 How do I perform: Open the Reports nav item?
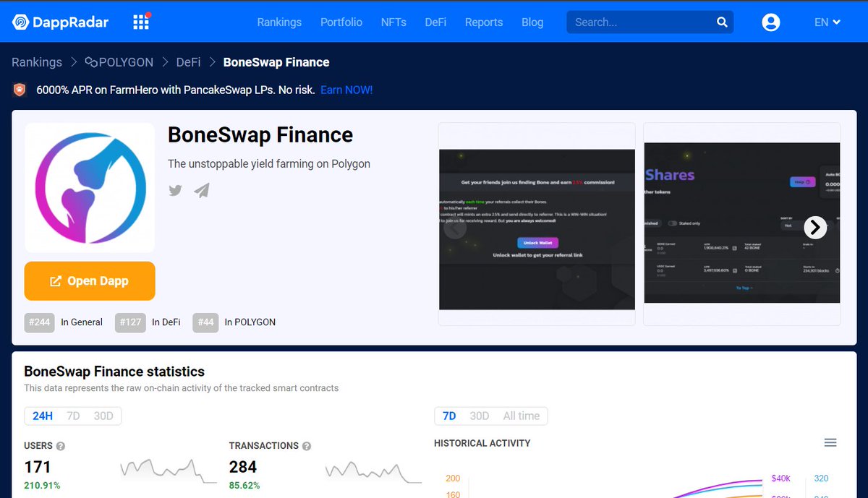[x=484, y=22]
